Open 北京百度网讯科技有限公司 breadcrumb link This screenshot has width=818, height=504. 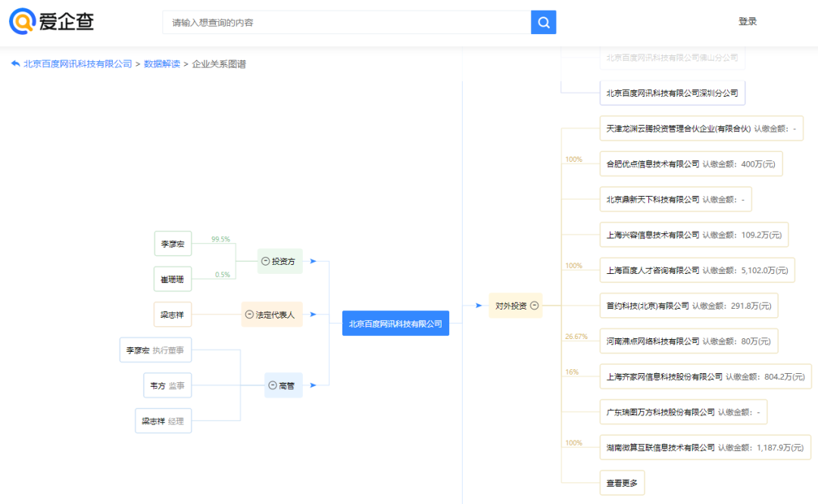[x=78, y=64]
